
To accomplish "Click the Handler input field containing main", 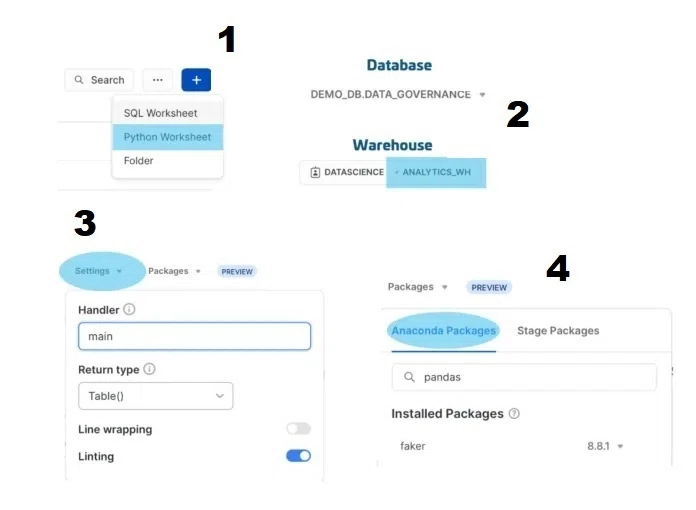I will pos(194,336).
